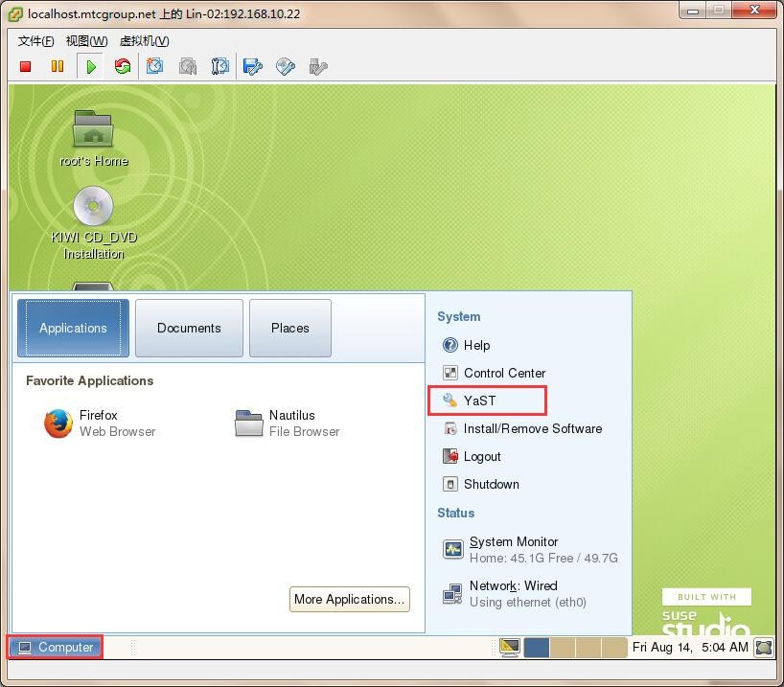Switch to the Documents tab

click(189, 328)
